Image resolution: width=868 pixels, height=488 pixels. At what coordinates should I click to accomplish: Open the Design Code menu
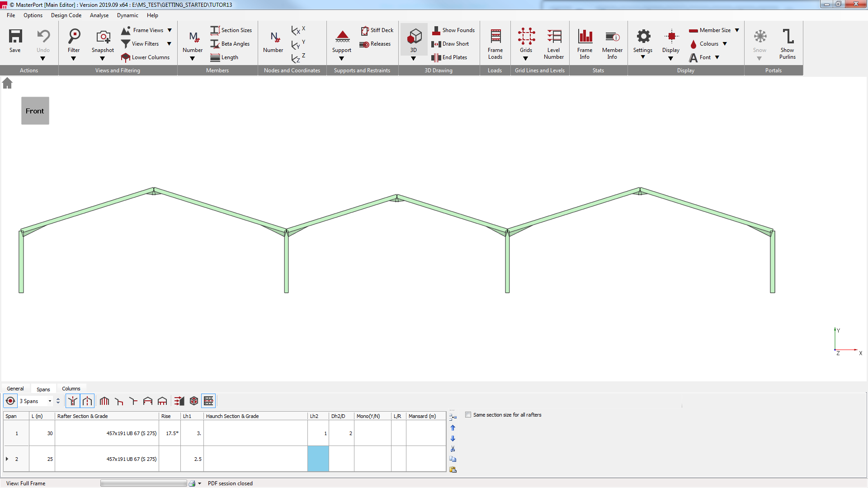(66, 15)
